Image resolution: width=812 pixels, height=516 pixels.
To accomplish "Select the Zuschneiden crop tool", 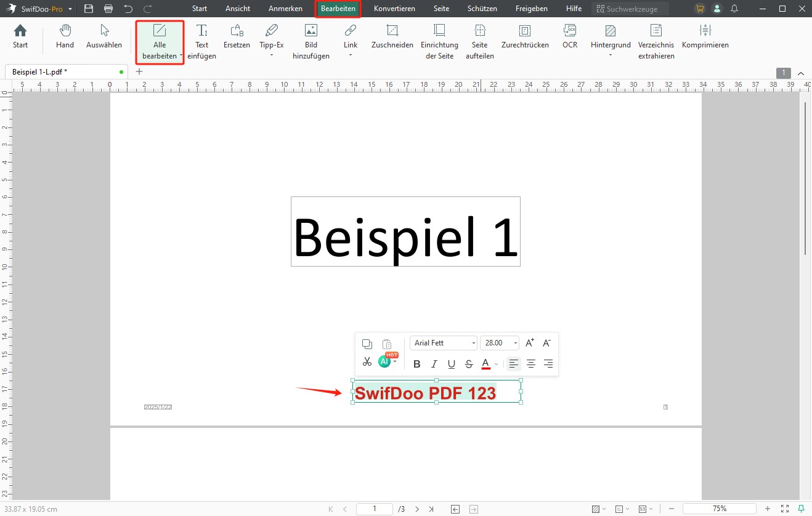I will point(392,37).
